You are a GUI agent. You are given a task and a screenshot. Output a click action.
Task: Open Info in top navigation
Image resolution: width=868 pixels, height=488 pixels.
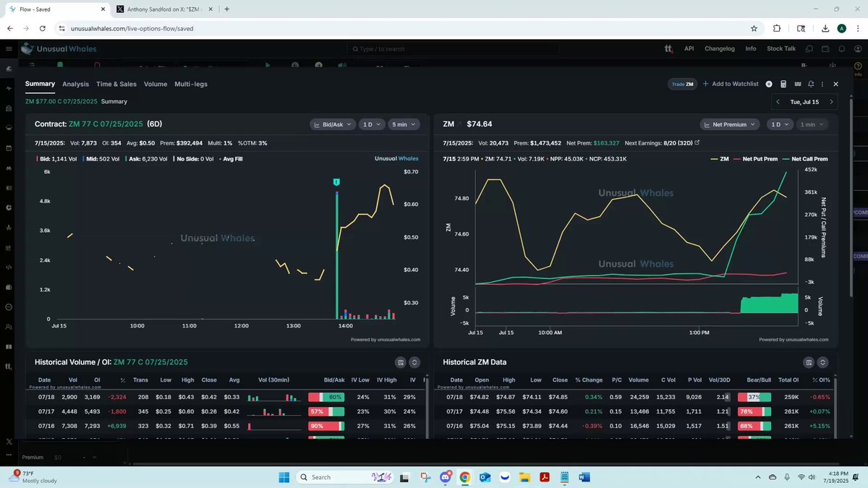click(751, 49)
